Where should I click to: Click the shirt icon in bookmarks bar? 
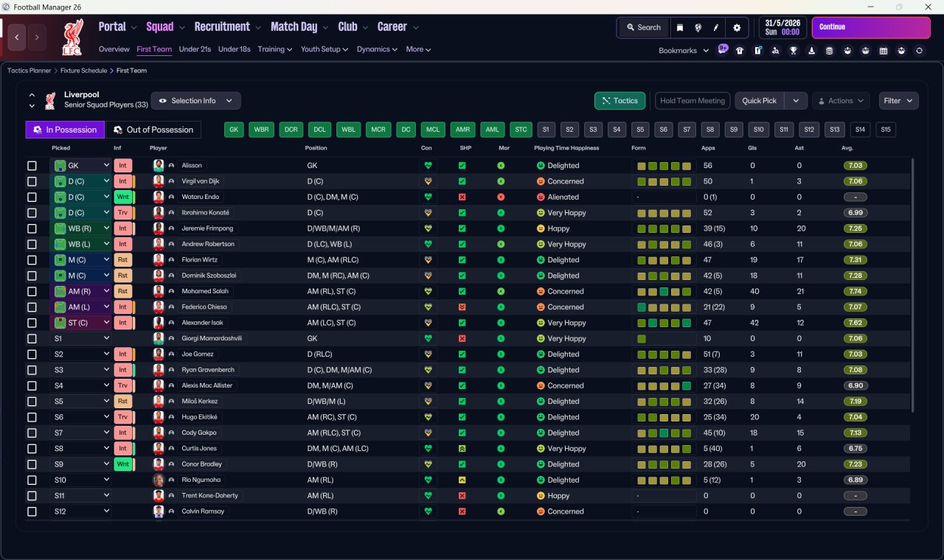coord(740,51)
